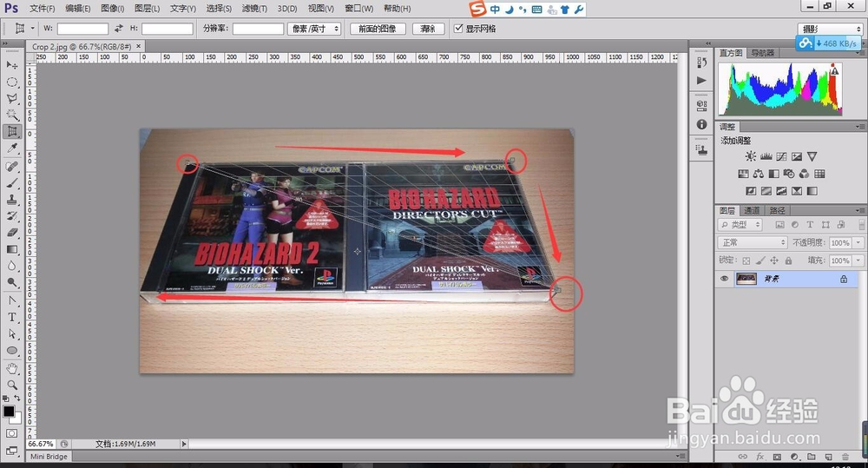This screenshot has width=868, height=468.
Task: Click the trash icon in Layers panel
Action: [x=845, y=457]
